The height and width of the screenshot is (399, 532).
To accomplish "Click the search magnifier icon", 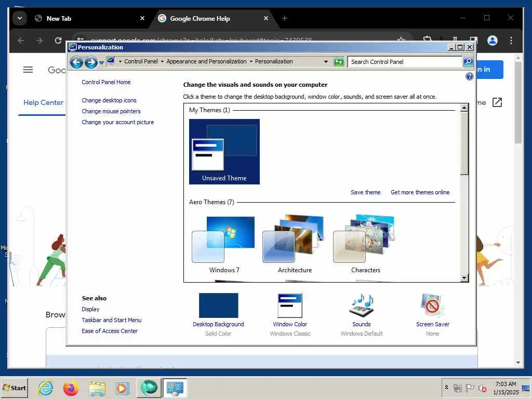I will [468, 62].
